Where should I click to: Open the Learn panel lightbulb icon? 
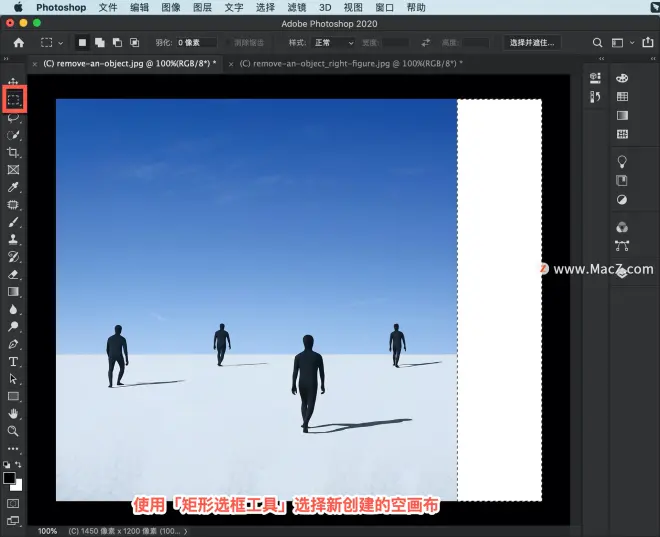pos(622,162)
